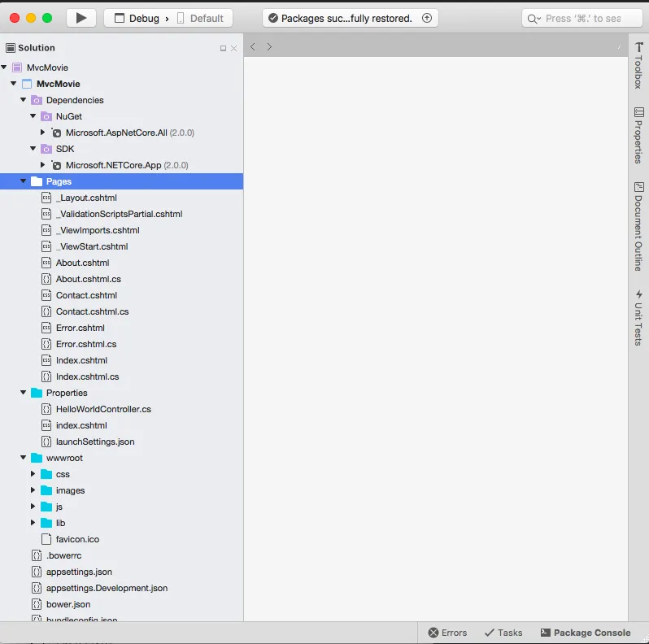Viewport: 649px width, 644px height.
Task: Expand the lib folder
Action: pyautogui.click(x=33, y=522)
